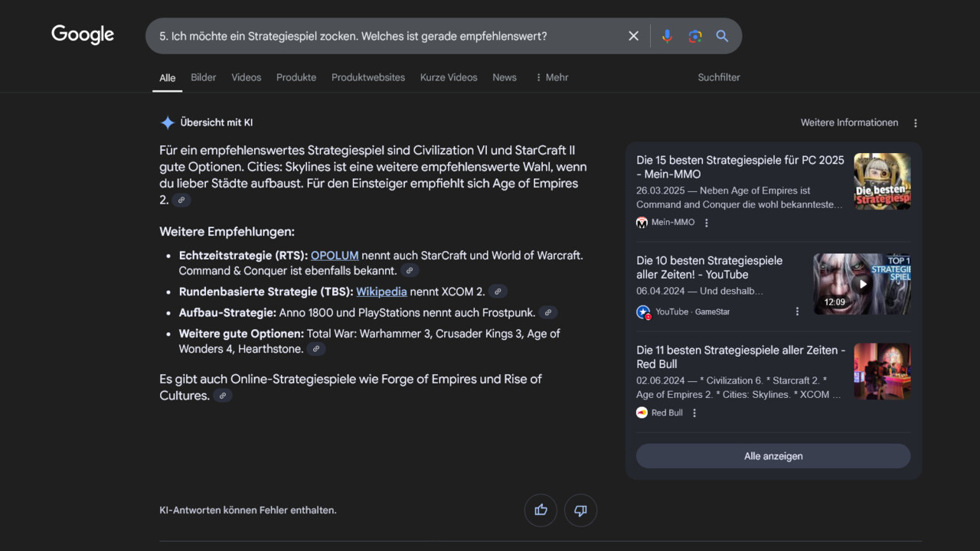Image resolution: width=980 pixels, height=551 pixels.
Task: Click the Übersicht mit KI heading
Action: [217, 122]
